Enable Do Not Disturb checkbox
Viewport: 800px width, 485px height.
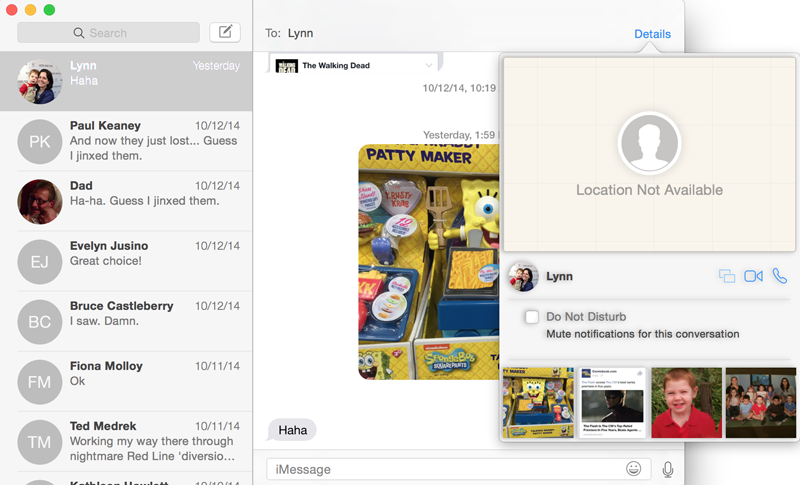[532, 317]
